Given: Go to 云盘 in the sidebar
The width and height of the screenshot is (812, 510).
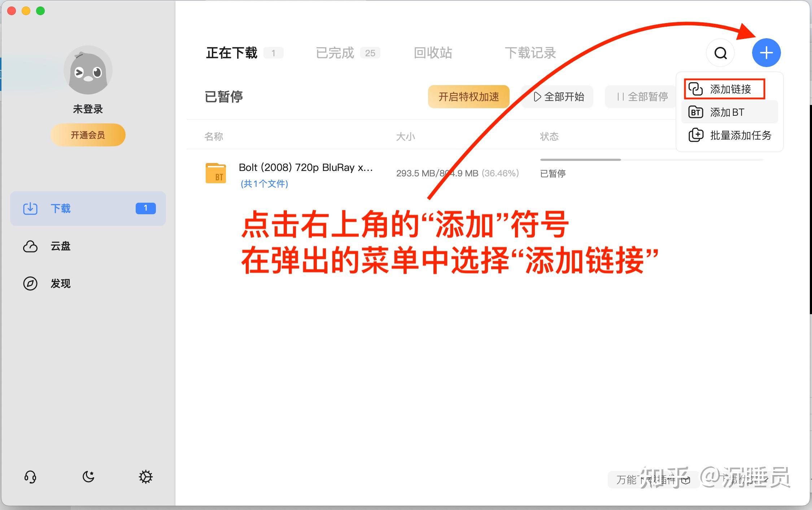Looking at the screenshot, I should click(88, 246).
